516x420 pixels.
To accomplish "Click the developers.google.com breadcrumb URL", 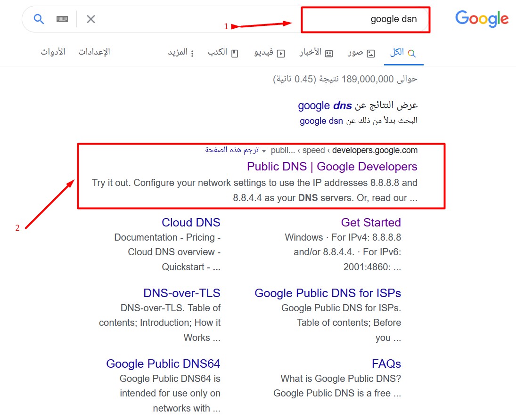I will point(375,150).
